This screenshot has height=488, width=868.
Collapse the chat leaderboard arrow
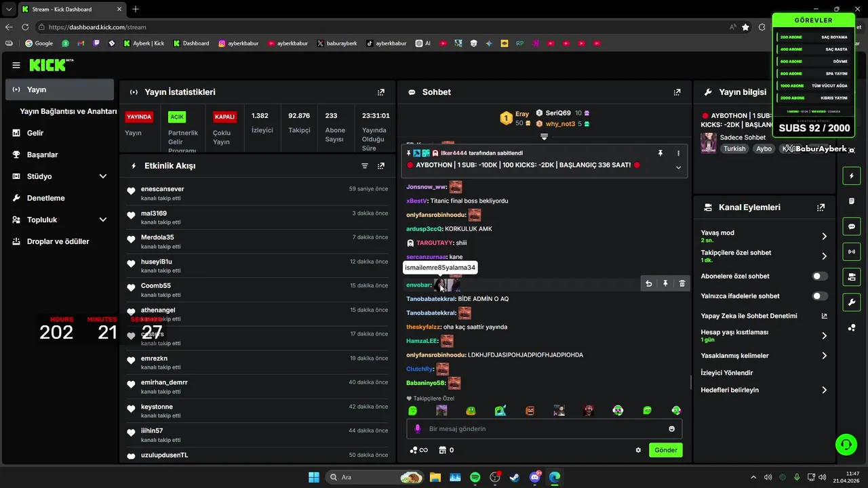coord(544,136)
